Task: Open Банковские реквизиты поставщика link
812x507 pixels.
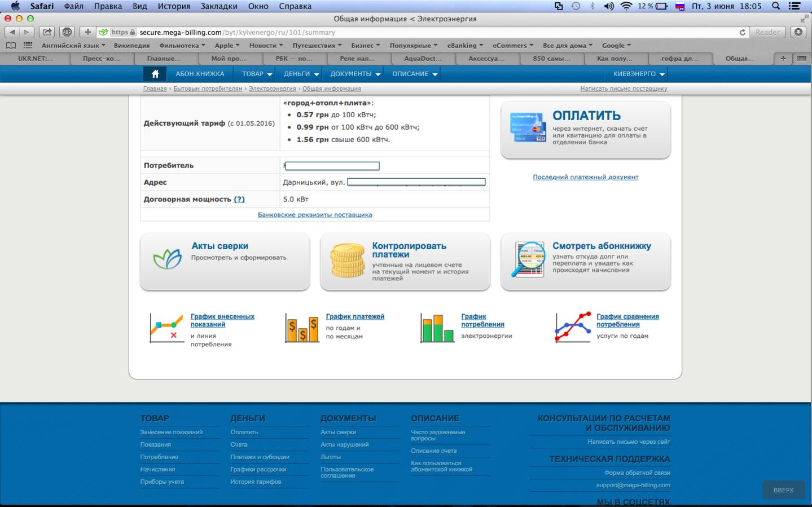Action: click(315, 215)
